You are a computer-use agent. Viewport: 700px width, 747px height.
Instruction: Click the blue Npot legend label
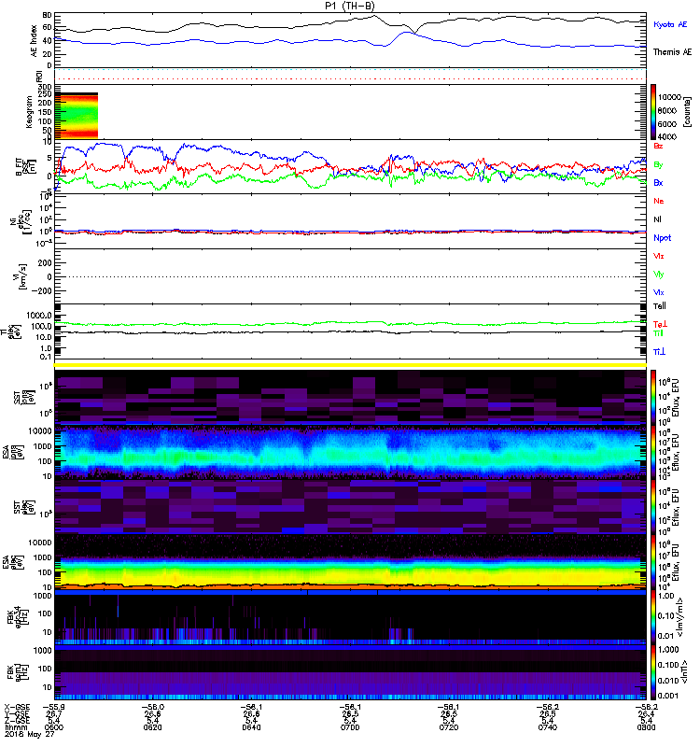coord(660,238)
